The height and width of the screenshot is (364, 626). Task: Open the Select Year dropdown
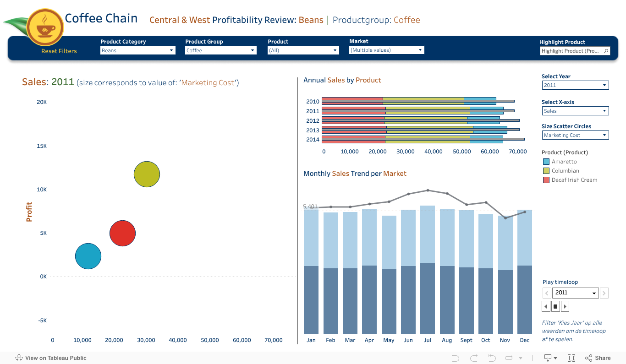click(575, 85)
